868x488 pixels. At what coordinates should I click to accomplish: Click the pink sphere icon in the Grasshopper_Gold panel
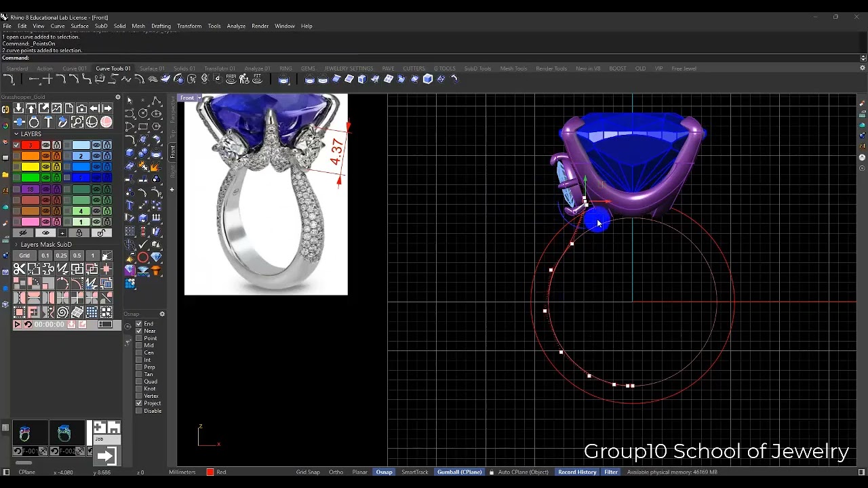[x=106, y=122]
